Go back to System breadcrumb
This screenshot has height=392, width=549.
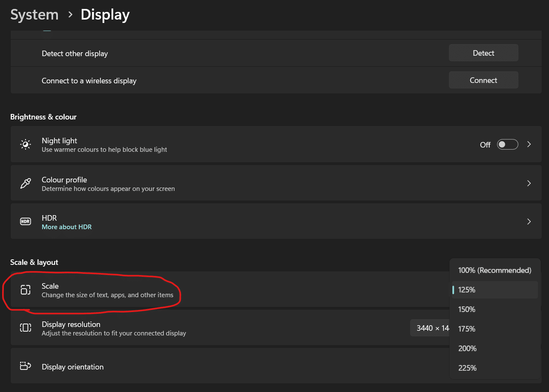pos(34,14)
